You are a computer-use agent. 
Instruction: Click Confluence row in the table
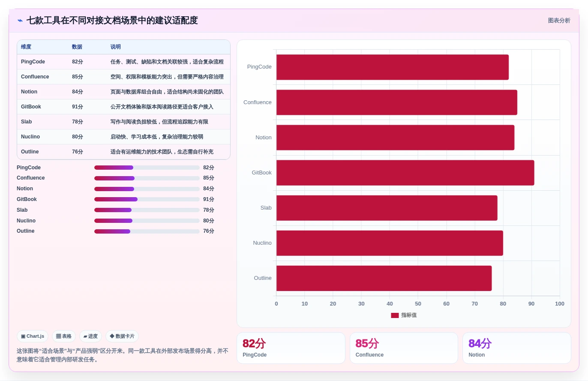(123, 77)
